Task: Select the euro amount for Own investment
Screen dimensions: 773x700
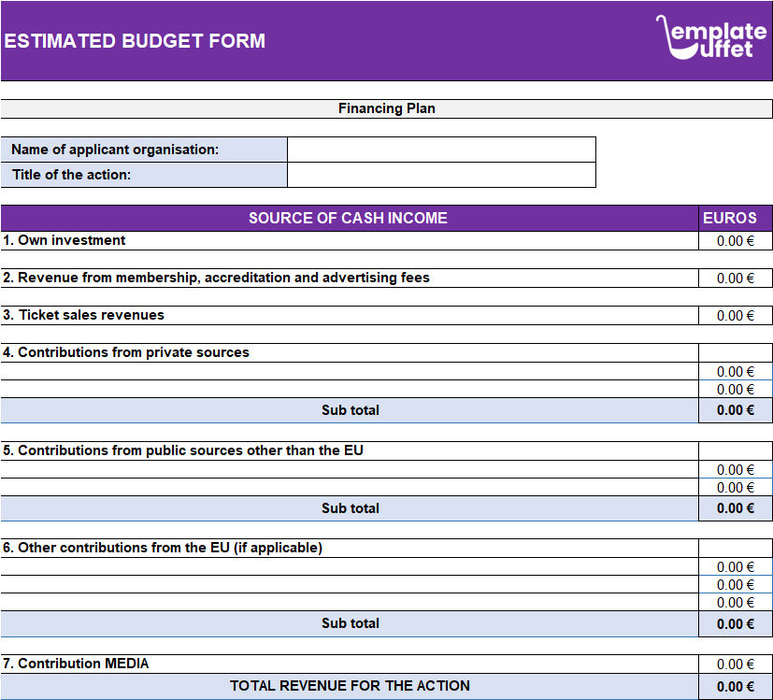Action: [735, 241]
